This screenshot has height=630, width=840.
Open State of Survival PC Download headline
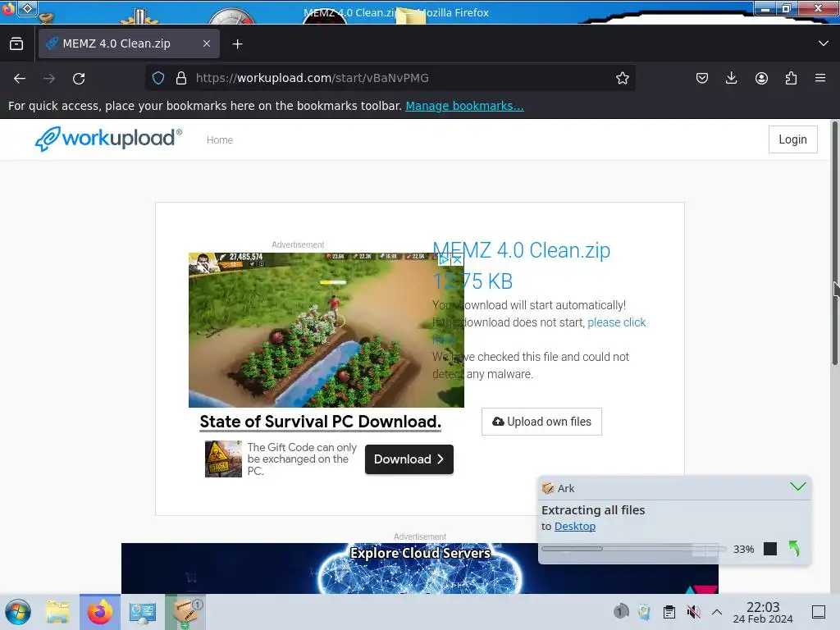tap(321, 422)
